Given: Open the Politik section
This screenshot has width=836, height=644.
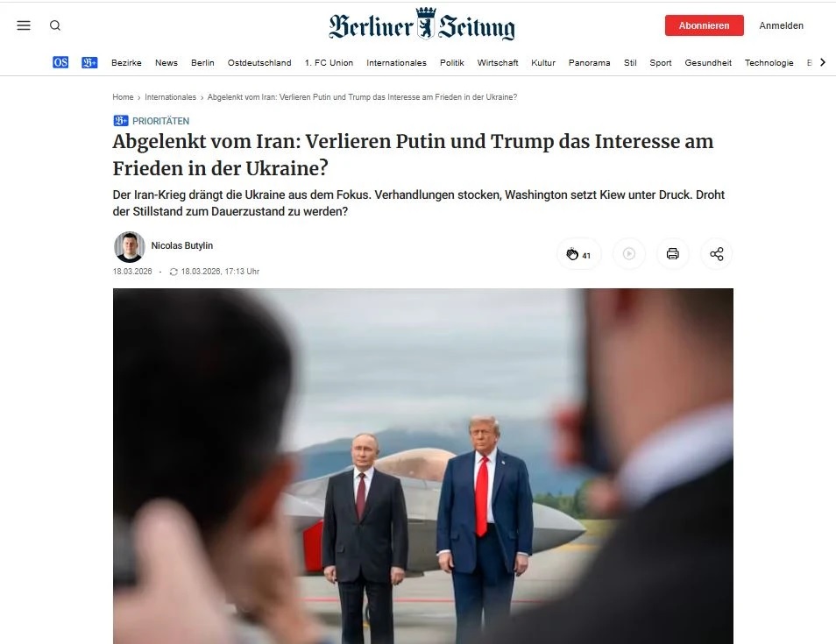Looking at the screenshot, I should (x=451, y=63).
